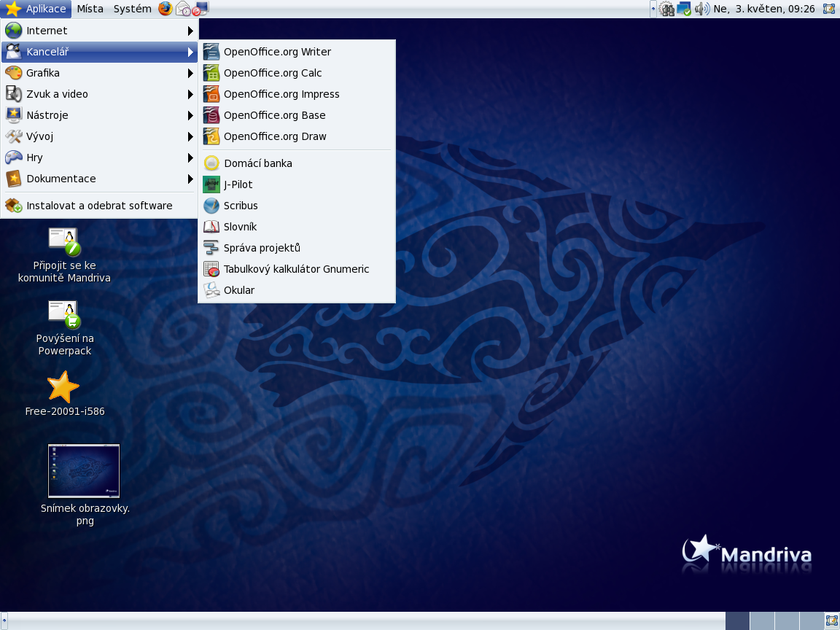Start OpenOffice.org Impress
840x630 pixels.
point(297,94)
